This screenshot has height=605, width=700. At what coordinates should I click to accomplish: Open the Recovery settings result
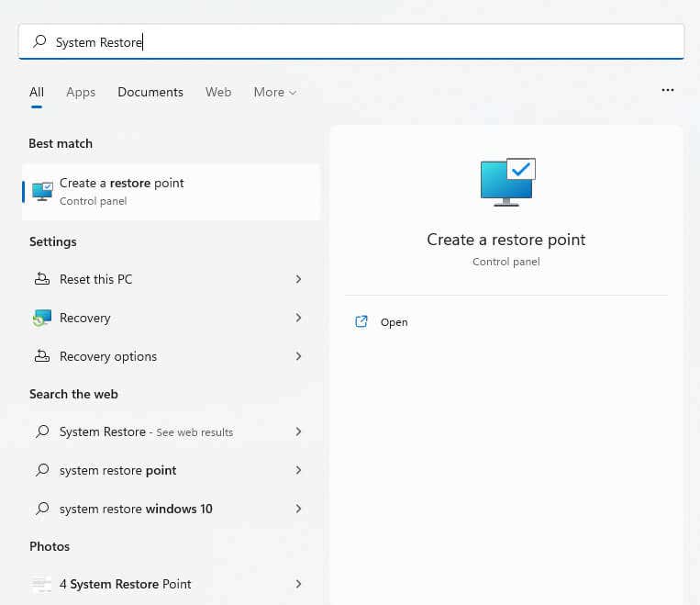click(x=171, y=318)
